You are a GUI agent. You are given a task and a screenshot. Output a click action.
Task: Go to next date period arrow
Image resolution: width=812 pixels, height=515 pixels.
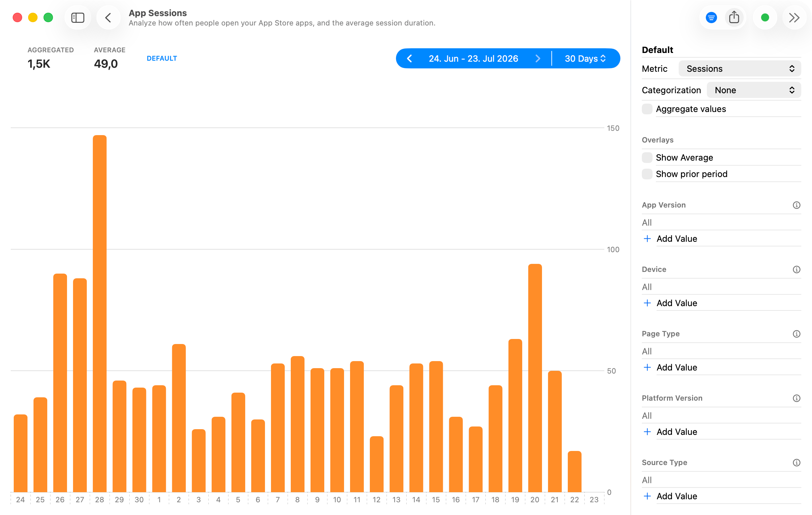[538, 59]
